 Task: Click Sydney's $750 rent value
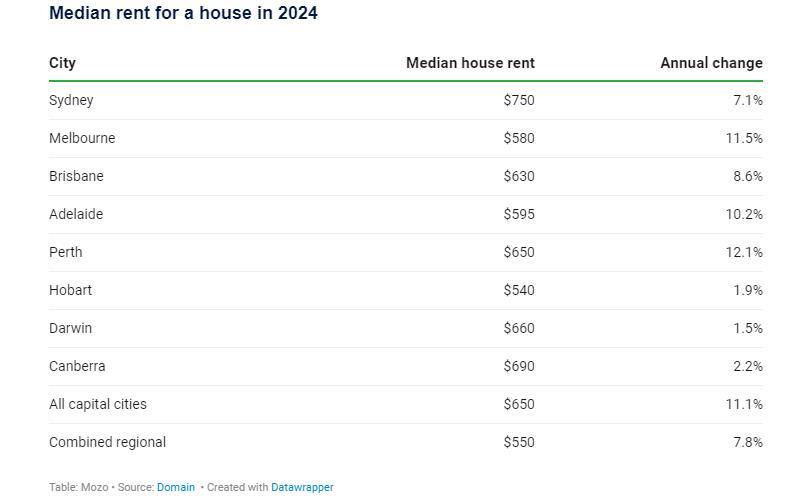[519, 101]
